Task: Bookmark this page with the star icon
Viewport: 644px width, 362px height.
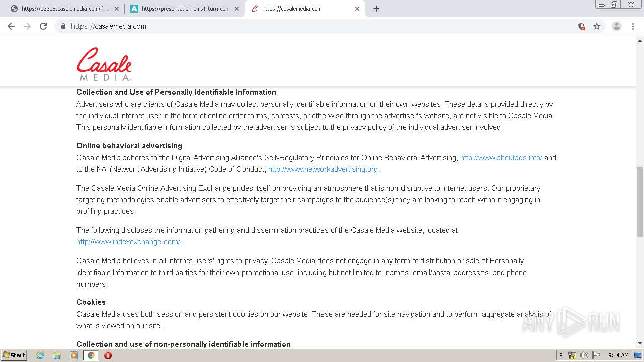Action: tap(597, 26)
